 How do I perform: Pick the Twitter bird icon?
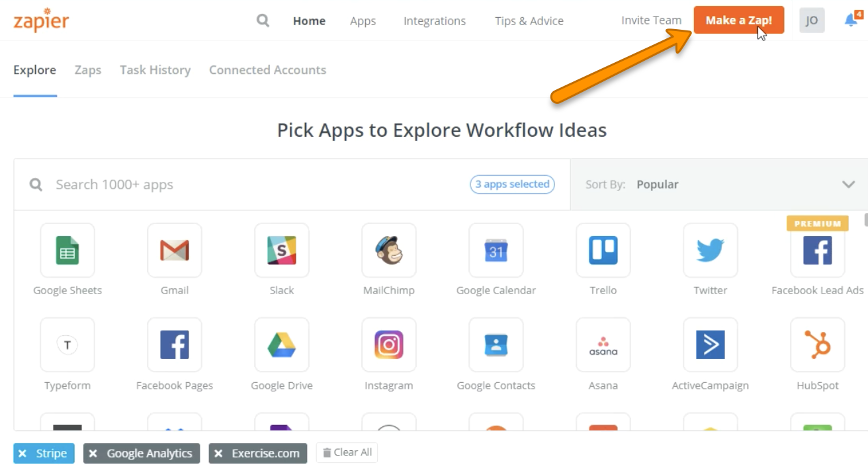pyautogui.click(x=711, y=251)
